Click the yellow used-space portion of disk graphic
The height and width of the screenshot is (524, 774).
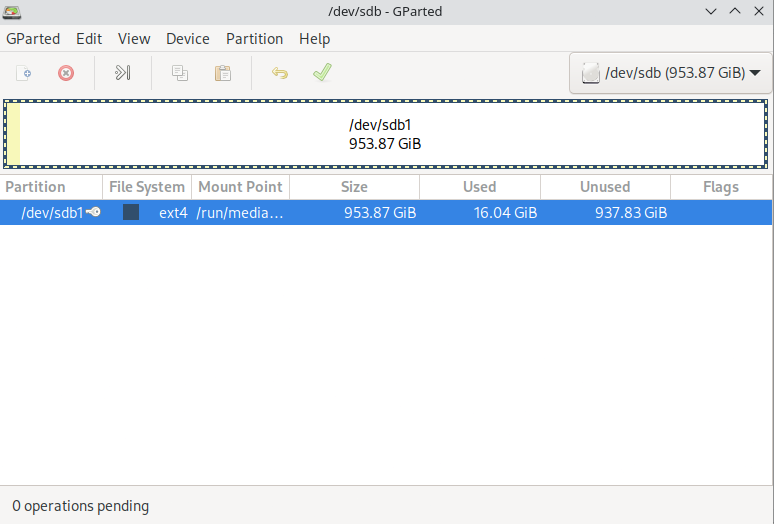[13, 134]
